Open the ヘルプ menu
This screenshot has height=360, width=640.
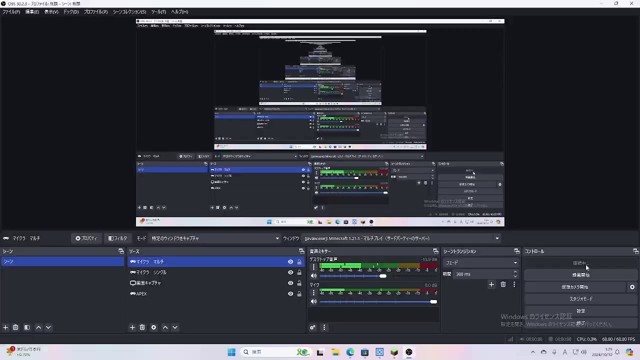(x=180, y=12)
